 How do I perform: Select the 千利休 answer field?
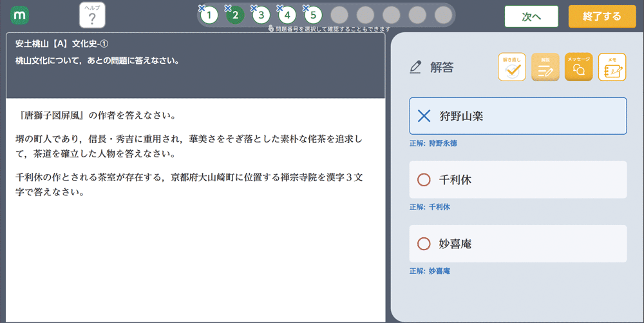coord(518,180)
